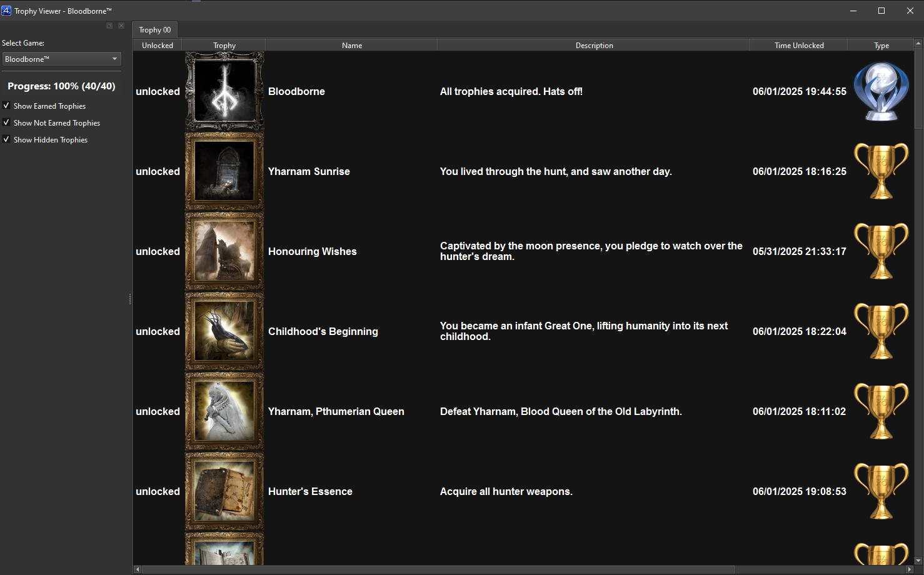Sort by the Time Unlocked column header
This screenshot has height=575, width=924.
tap(799, 45)
